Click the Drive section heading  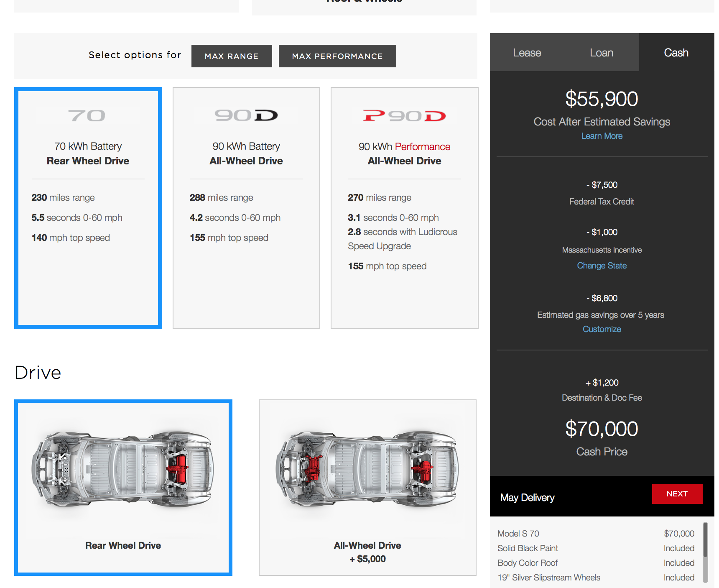(38, 373)
